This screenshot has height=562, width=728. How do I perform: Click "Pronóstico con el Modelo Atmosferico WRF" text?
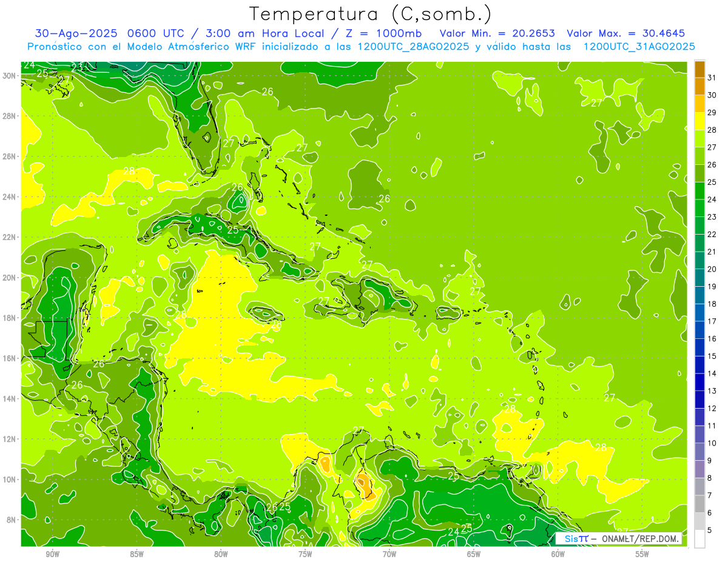[x=143, y=47]
